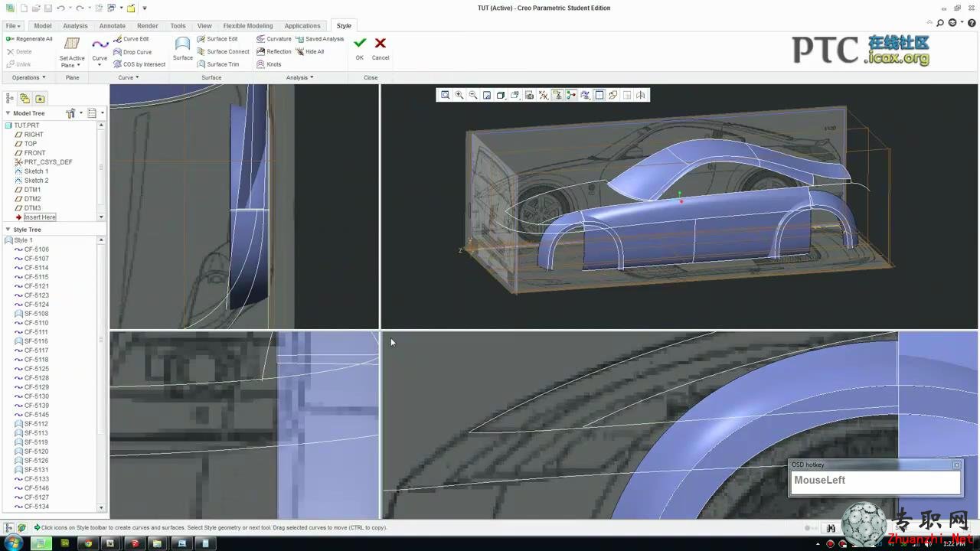980x551 pixels.
Task: Switch to the Annotate tab
Action: pos(113,25)
